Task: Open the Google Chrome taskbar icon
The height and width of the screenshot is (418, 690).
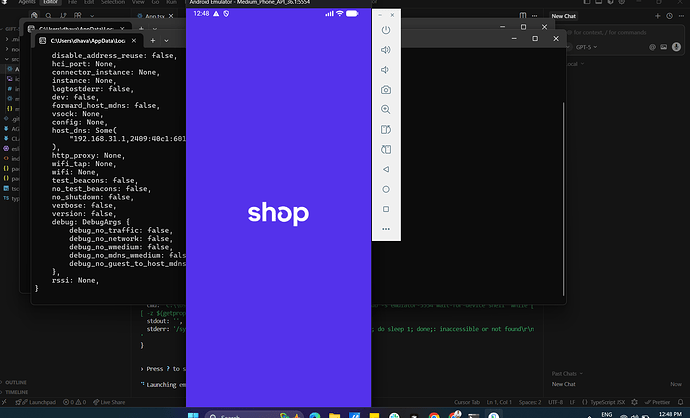Action: point(434,415)
